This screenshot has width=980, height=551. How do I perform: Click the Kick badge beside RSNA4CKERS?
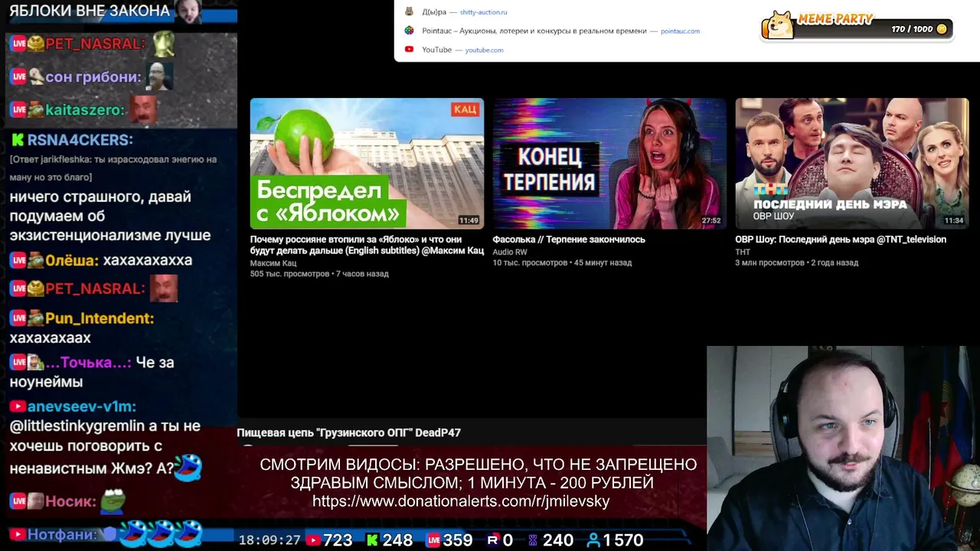(x=18, y=140)
